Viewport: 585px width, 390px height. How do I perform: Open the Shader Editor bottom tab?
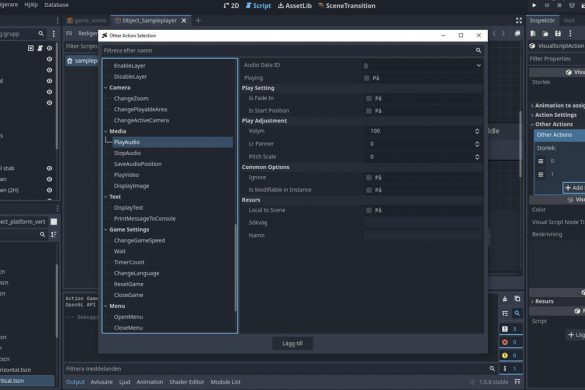[187, 382]
